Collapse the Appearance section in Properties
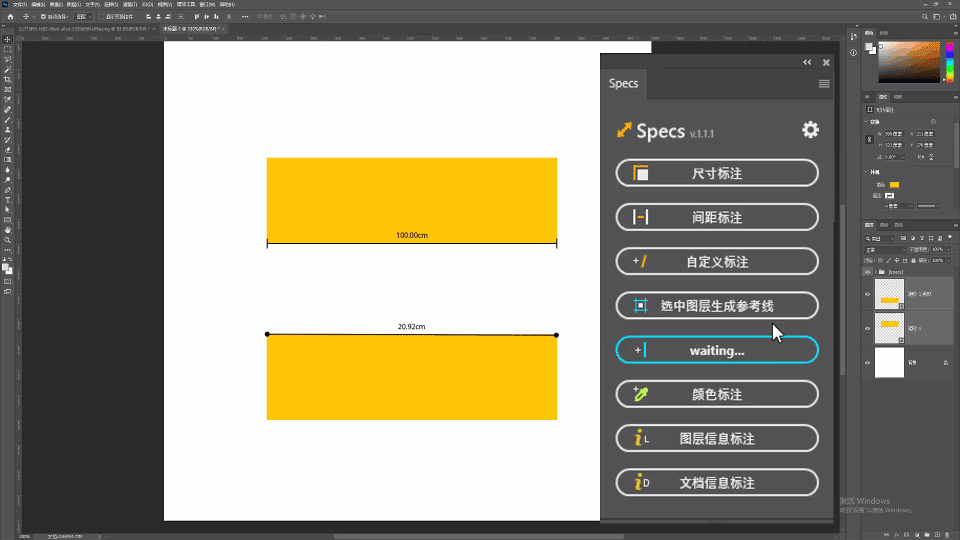The width and height of the screenshot is (960, 540). coord(866,171)
